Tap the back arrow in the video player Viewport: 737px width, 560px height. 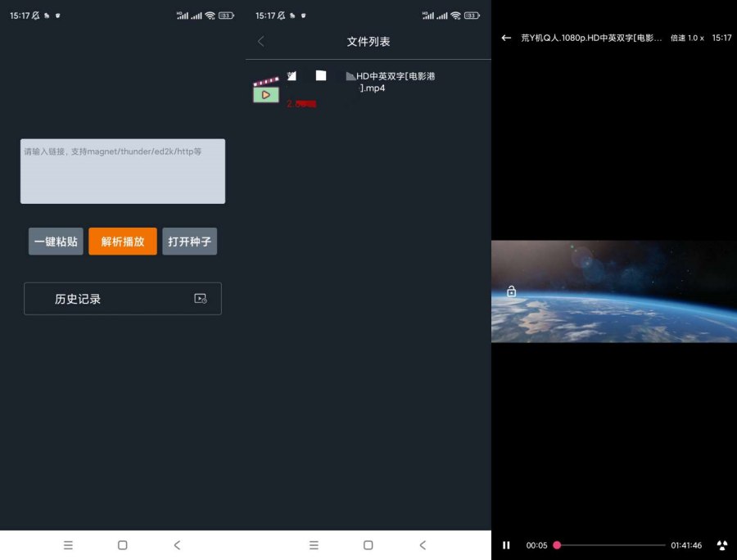pyautogui.click(x=506, y=37)
